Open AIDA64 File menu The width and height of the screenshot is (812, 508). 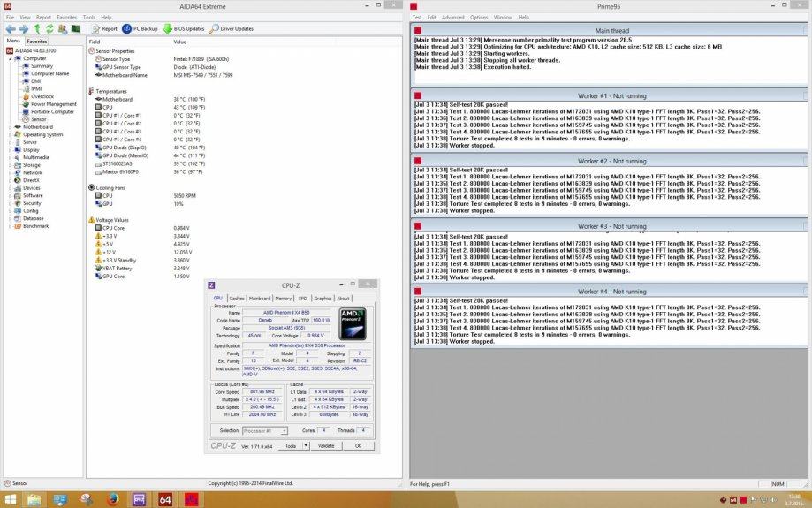(10, 17)
